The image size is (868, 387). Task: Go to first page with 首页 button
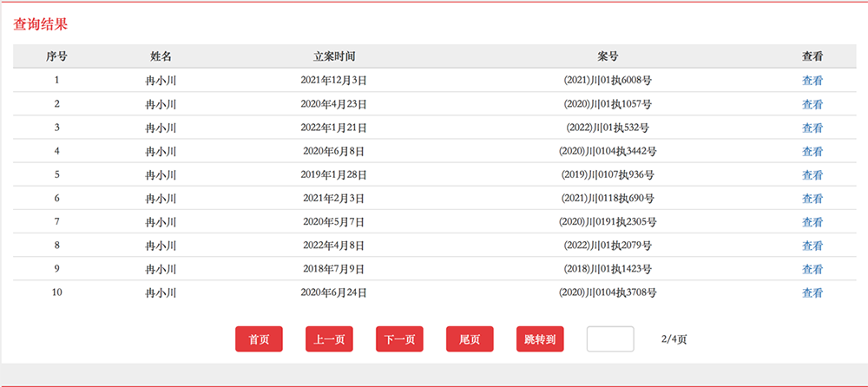point(259,338)
